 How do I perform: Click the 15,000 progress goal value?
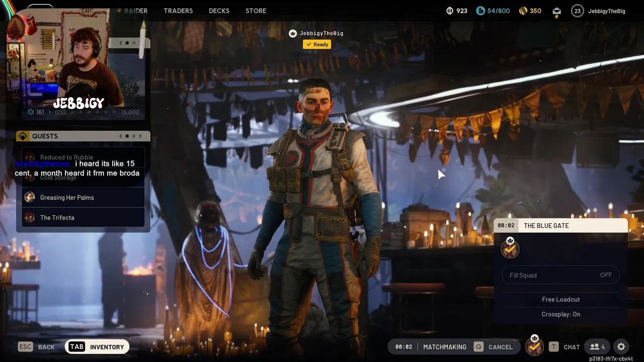pos(130,112)
